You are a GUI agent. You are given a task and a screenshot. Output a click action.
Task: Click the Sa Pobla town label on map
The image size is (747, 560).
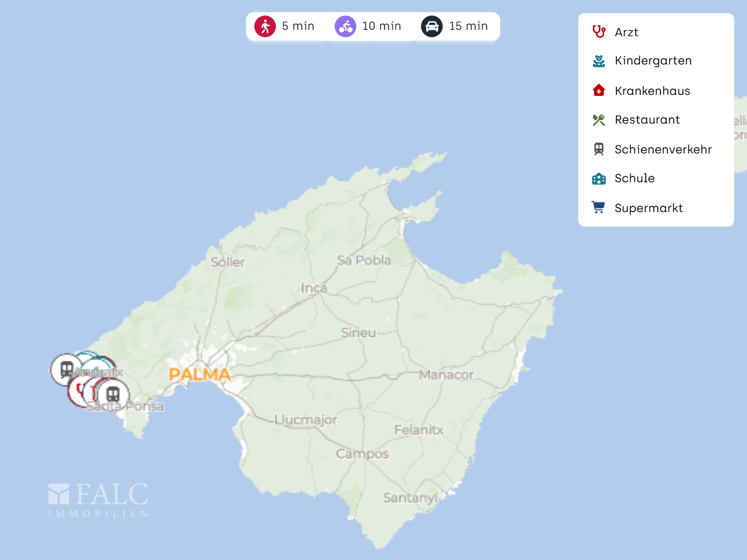coord(364,260)
